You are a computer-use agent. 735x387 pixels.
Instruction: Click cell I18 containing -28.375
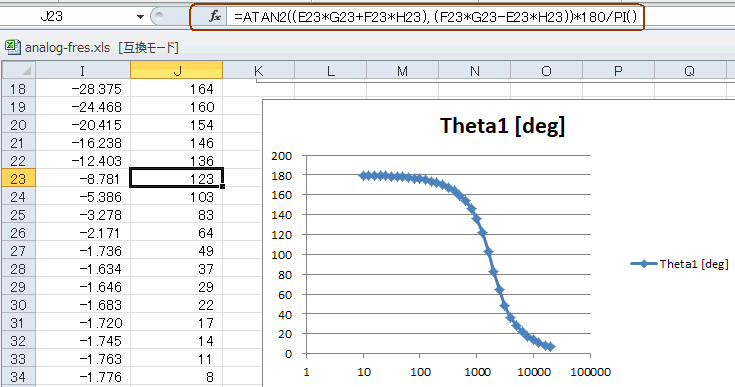[x=83, y=89]
